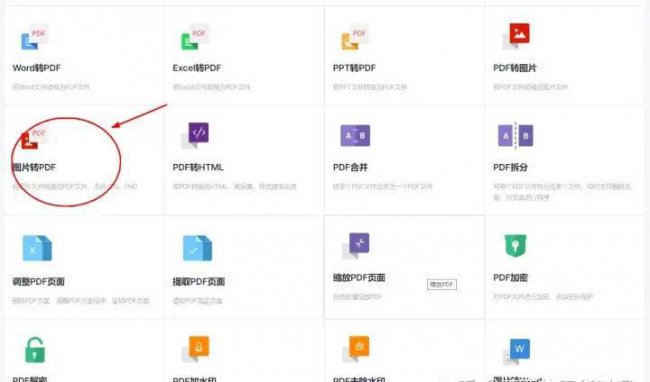650x382 pixels.
Task: Click the gray description under 提取PDF页面
Action: 197,301
